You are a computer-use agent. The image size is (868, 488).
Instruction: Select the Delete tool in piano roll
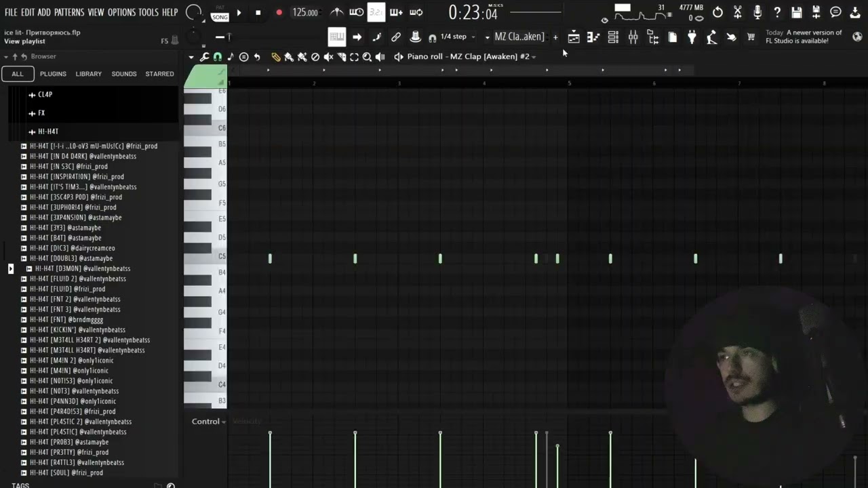pos(315,57)
